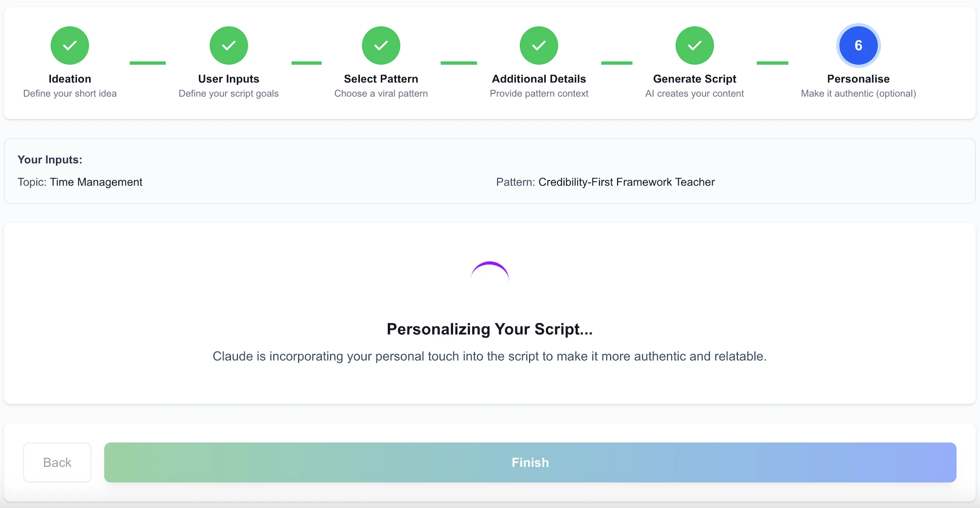Click the Make it authentic optional subtitle
The height and width of the screenshot is (508, 980).
tap(858, 93)
